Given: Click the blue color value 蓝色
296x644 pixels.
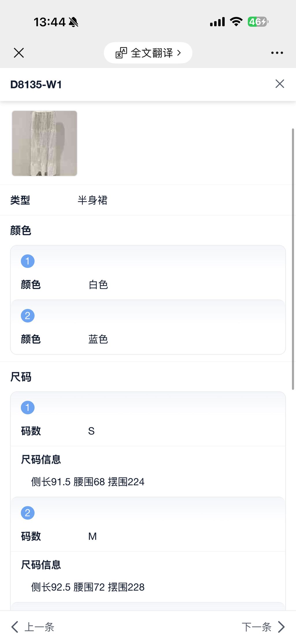Looking at the screenshot, I should (x=98, y=339).
